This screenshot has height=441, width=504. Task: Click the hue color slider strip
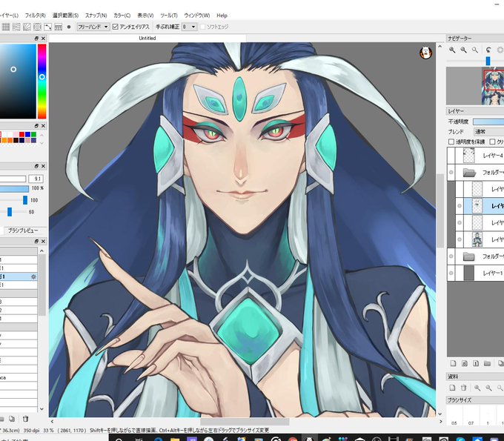pos(42,82)
